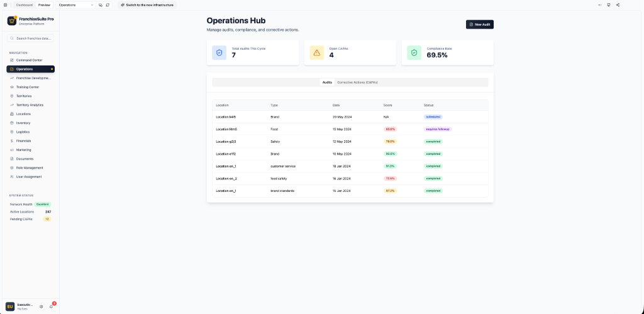Select the Audits tab
The height and width of the screenshot is (314, 644).
click(327, 82)
